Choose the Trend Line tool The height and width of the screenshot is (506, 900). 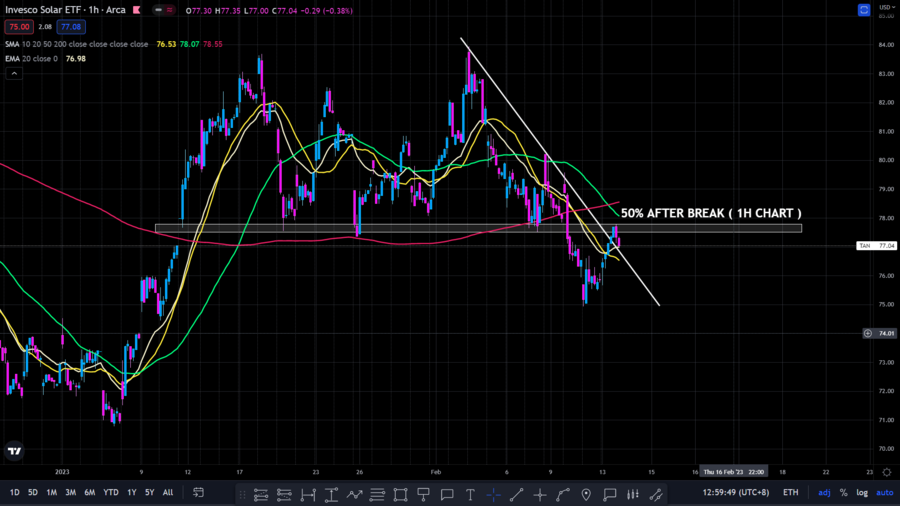click(x=517, y=495)
